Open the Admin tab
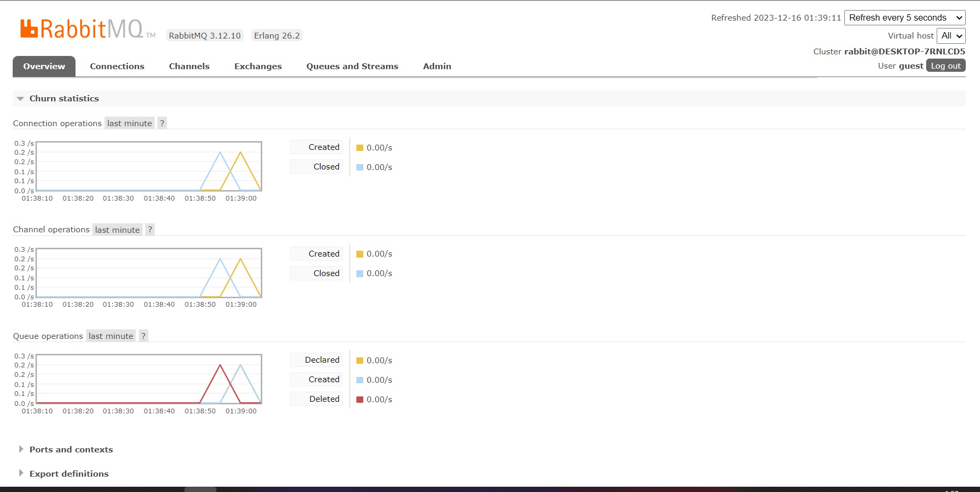 point(437,67)
